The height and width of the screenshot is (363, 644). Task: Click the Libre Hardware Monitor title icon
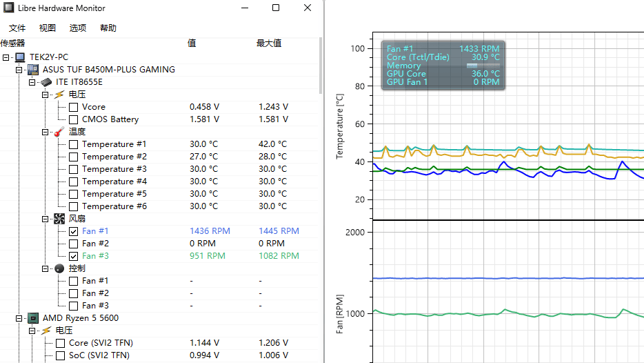(x=9, y=8)
